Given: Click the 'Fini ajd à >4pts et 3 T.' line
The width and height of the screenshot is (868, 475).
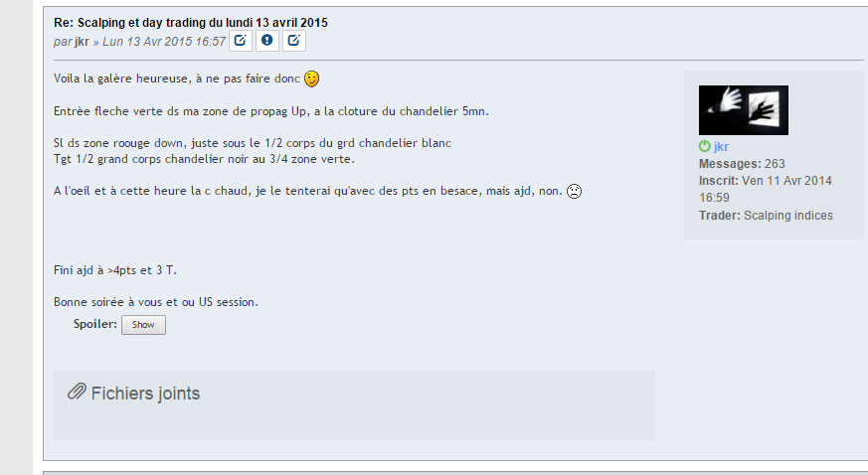Looking at the screenshot, I should pyautogui.click(x=115, y=270).
